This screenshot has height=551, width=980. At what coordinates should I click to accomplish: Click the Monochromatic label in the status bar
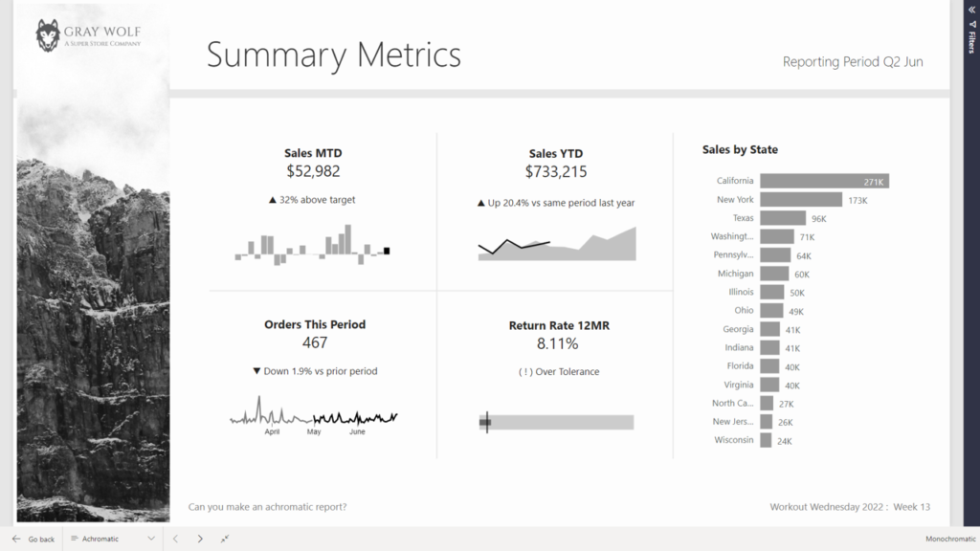point(947,540)
